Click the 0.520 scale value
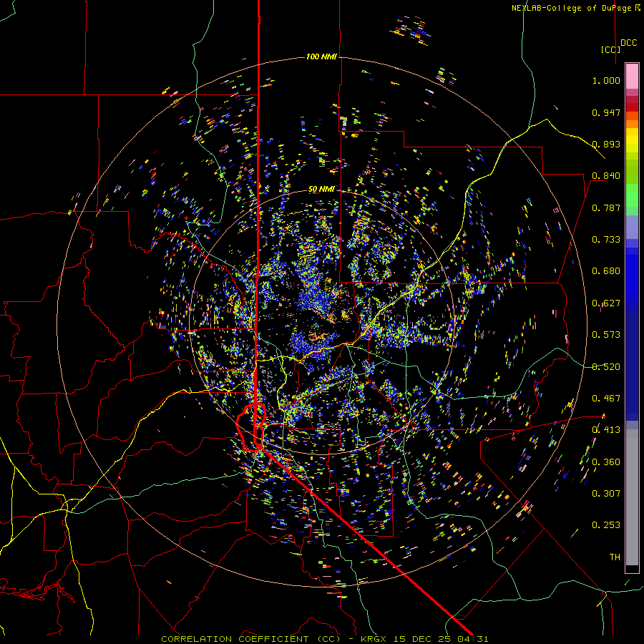Image resolution: width=644 pixels, height=644 pixels. point(606,367)
